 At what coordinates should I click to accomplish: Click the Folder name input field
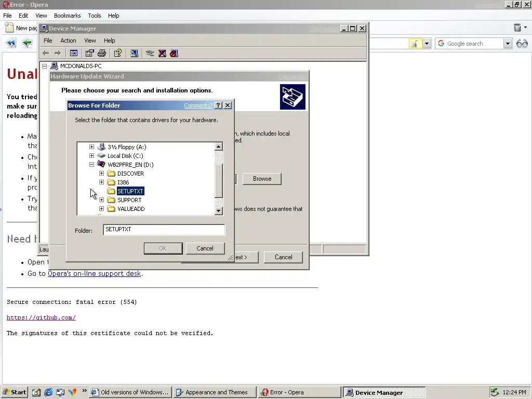click(164, 230)
